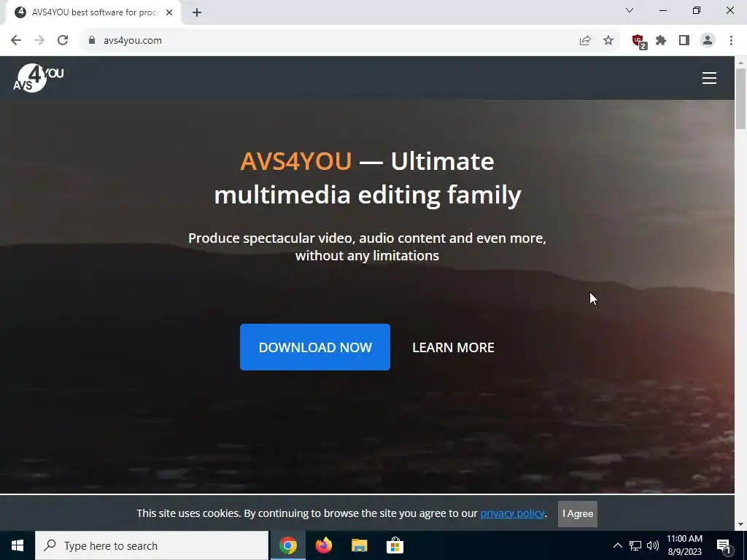Click the taskbar search box
Viewport: 747px width, 560px height.
coord(152,545)
